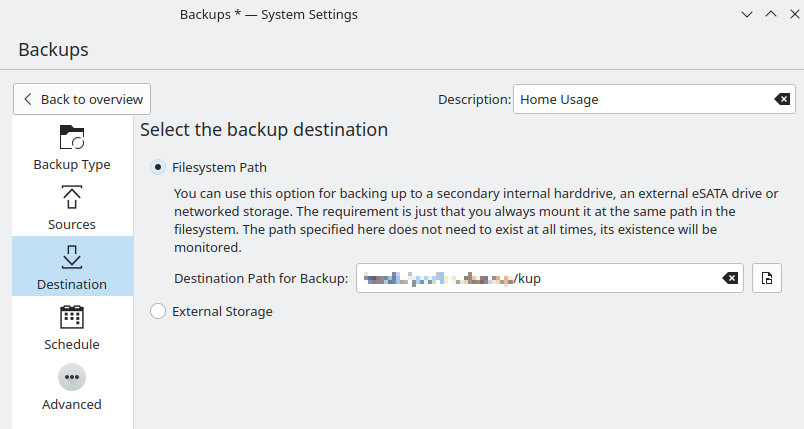Screen dimensions: 804x429
Task: Maximize the System Settings window
Action: (x=770, y=15)
